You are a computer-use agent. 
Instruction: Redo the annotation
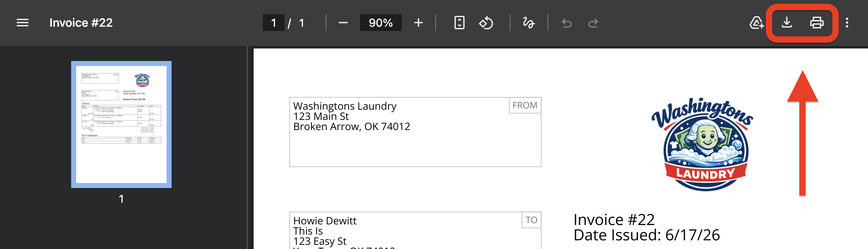coord(593,23)
